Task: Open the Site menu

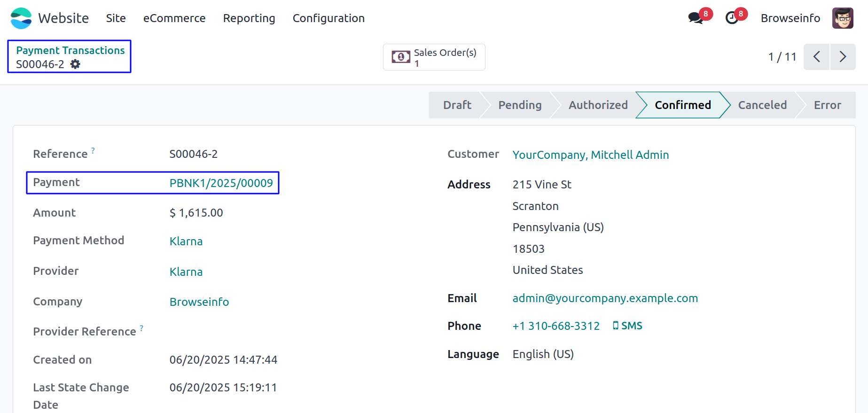Action: pos(116,18)
